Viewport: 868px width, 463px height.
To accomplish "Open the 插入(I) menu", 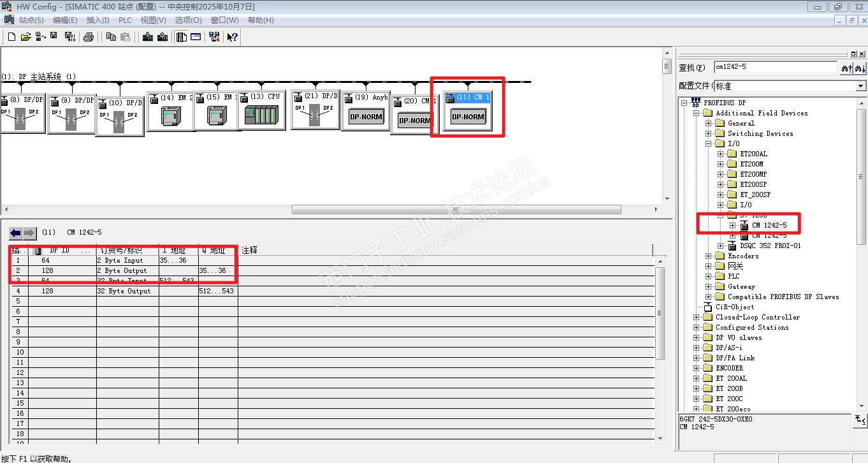I will click(x=98, y=20).
